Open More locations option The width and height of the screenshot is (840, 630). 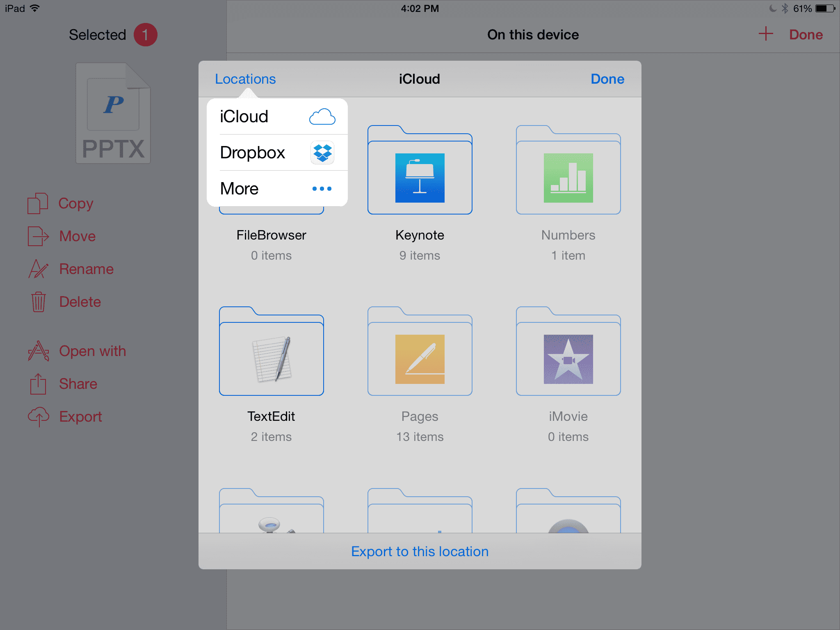pos(277,189)
